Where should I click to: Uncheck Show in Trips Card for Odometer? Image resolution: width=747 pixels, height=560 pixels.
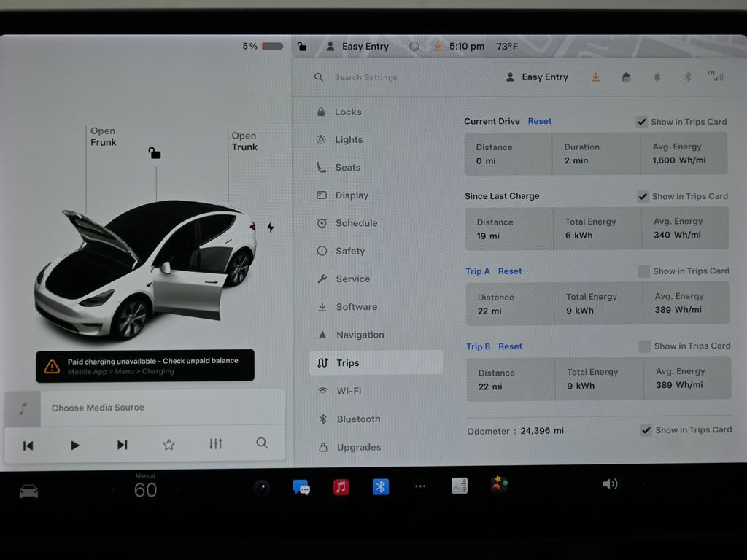pyautogui.click(x=646, y=430)
